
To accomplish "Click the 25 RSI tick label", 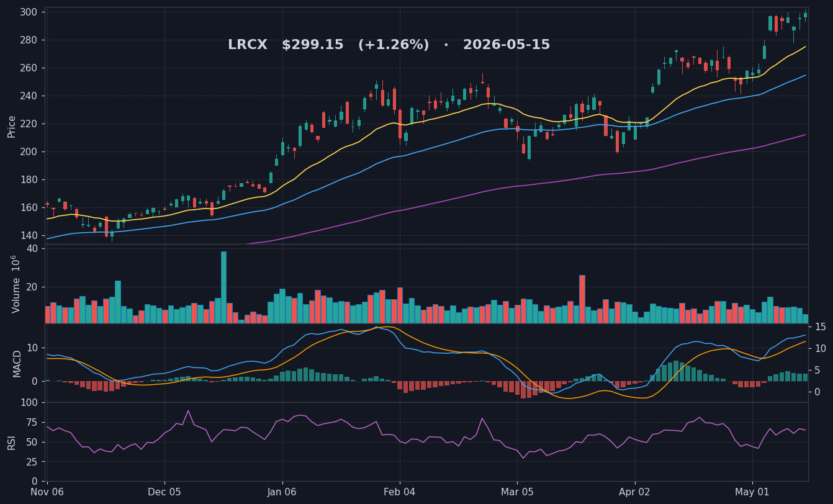I will tap(33, 462).
